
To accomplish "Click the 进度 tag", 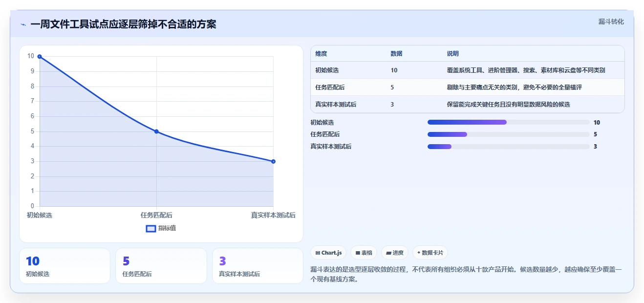I will tap(395, 253).
